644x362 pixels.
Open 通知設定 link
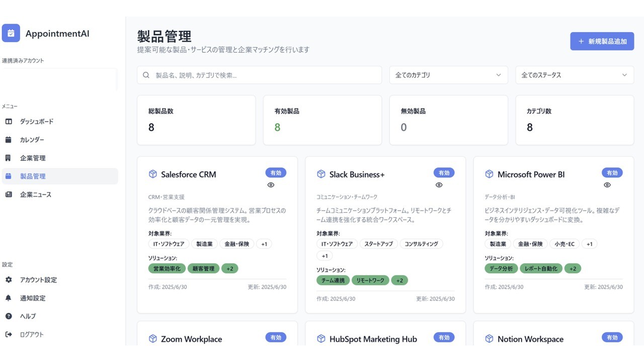point(60,298)
